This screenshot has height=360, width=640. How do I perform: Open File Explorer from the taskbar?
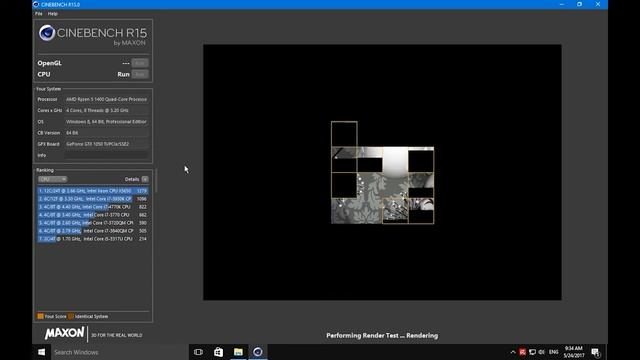(238, 352)
